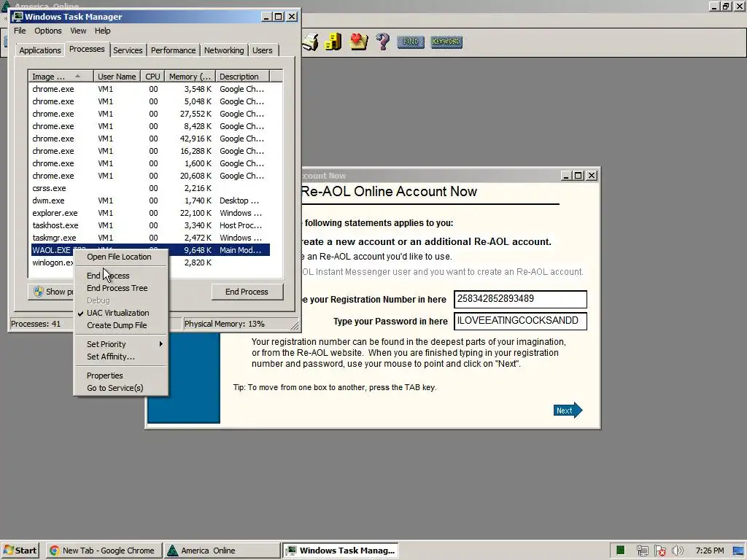Toggle UAC Virtualization checkmark entry
The image size is (747, 560).
click(x=121, y=313)
